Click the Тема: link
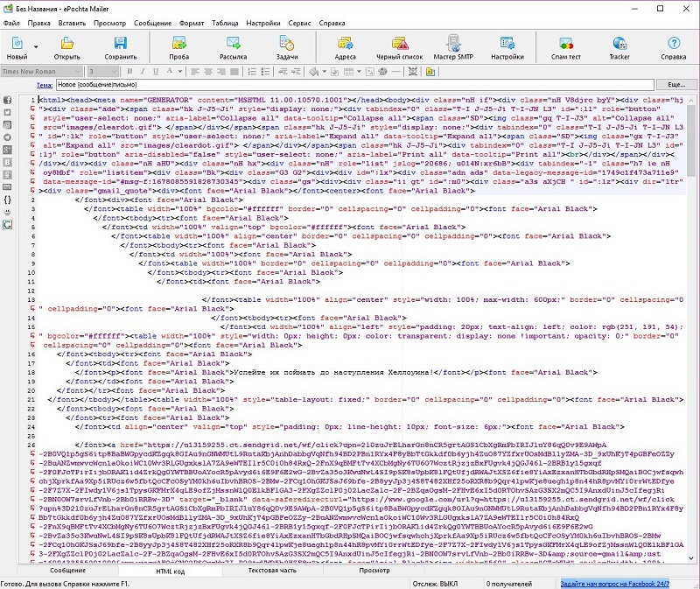This screenshot has width=700, height=589. click(x=45, y=85)
